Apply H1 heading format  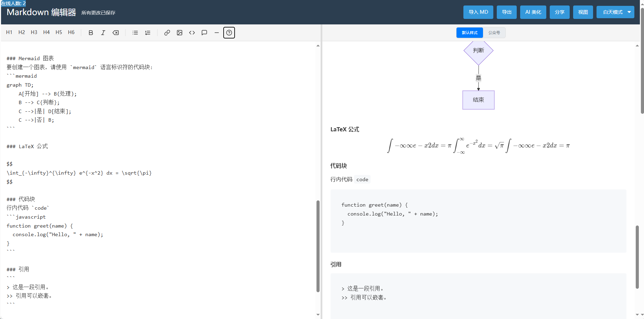(x=9, y=32)
